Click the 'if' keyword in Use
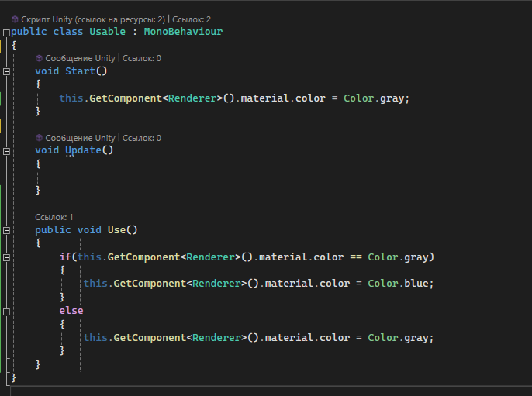 (x=65, y=257)
